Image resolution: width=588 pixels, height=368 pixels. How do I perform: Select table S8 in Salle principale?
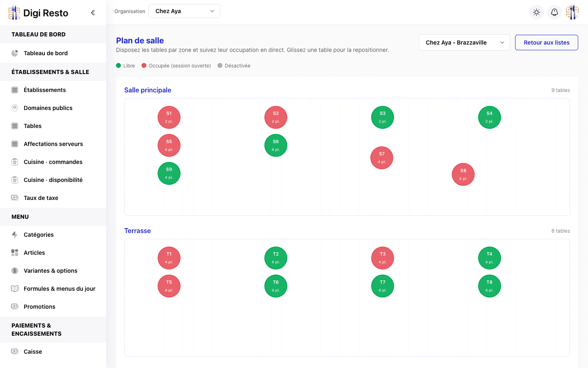(x=463, y=175)
